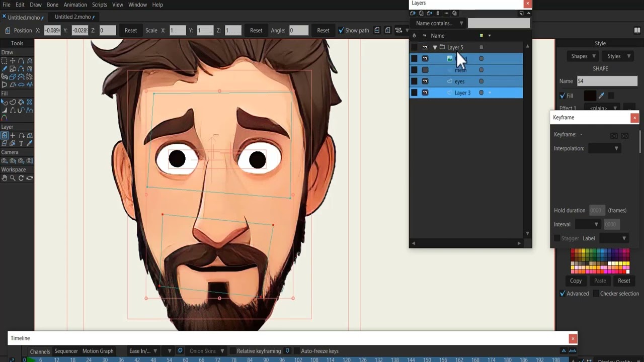This screenshot has width=644, height=362.
Task: Select the Text T tool
Action: tap(21, 143)
